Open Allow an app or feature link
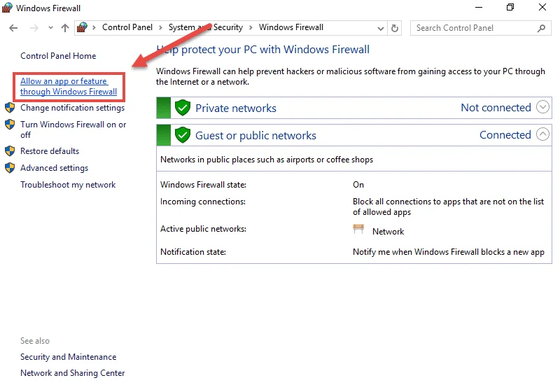 click(68, 87)
